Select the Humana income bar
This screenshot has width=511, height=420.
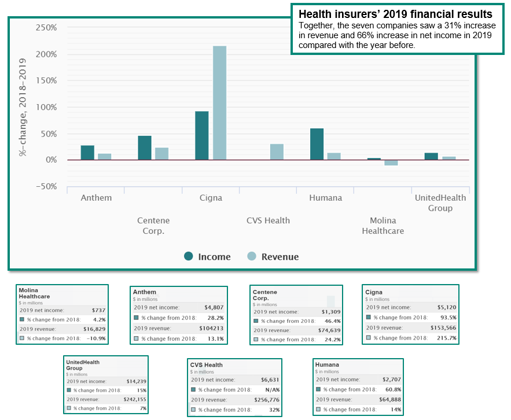point(317,144)
